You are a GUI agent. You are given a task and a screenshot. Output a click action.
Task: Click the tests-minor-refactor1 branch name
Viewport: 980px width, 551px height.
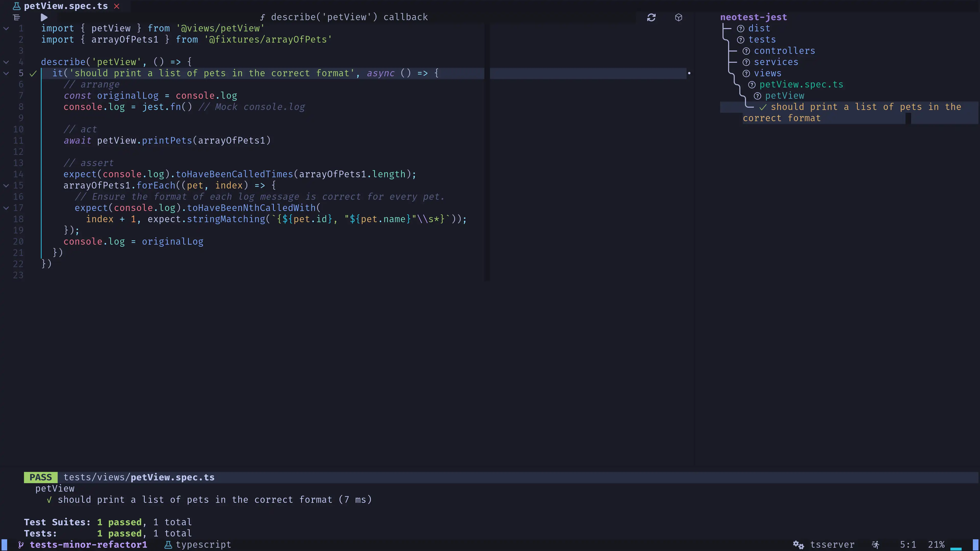[88, 545]
